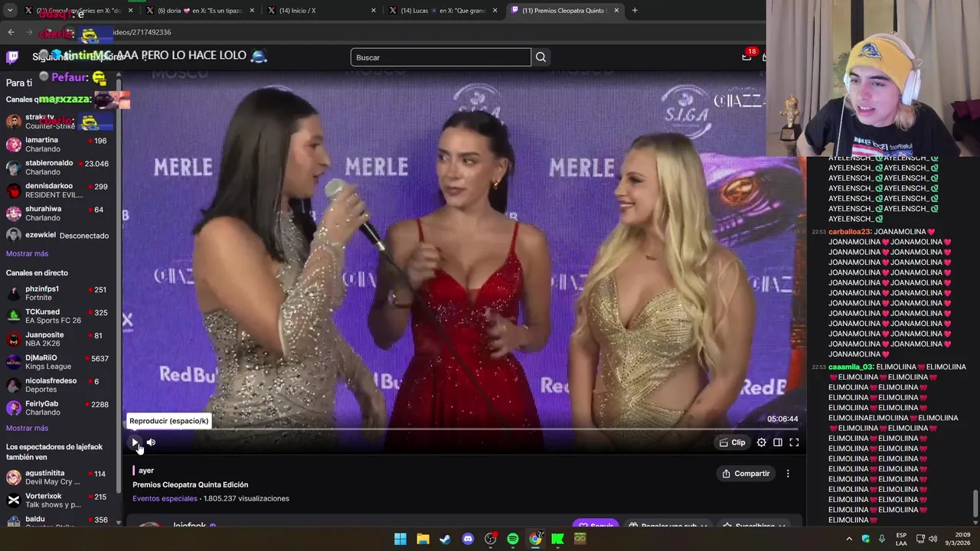Open DjMaRiiO Kings League channel

[x=60, y=363]
